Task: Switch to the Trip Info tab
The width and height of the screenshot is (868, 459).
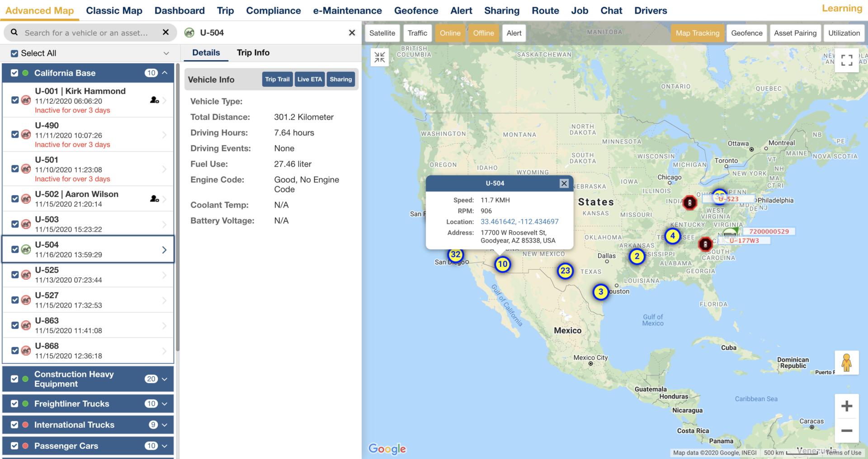Action: click(253, 53)
